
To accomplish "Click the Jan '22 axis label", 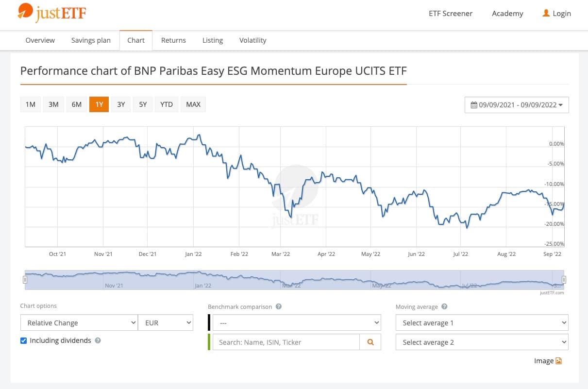I will click(194, 254).
